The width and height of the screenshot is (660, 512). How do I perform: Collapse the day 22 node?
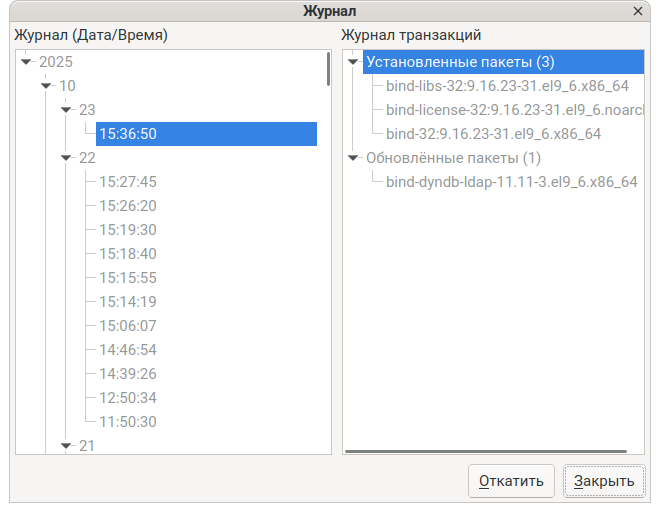point(67,158)
